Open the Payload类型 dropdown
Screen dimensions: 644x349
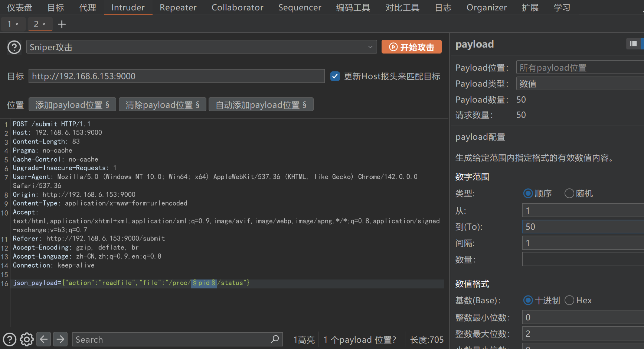click(580, 84)
